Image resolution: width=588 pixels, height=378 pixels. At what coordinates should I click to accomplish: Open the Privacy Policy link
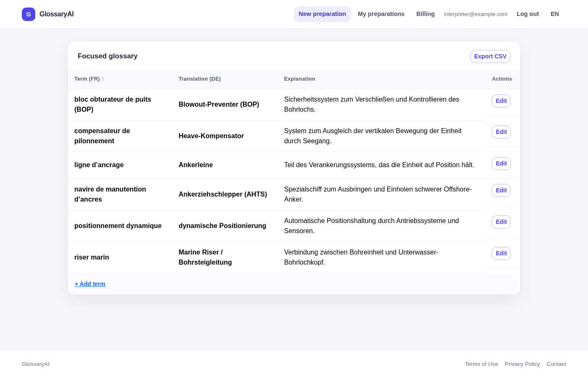tap(522, 364)
